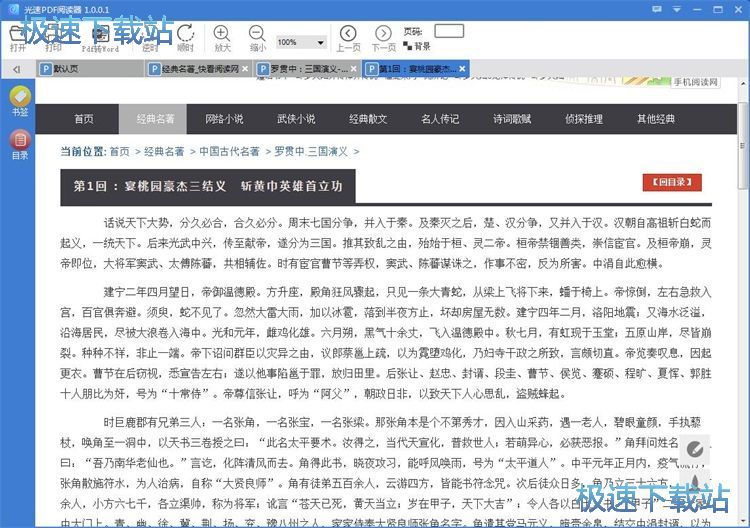This screenshot has width=750, height=528.
Task: Click the floating pencil edit icon
Action: click(695, 449)
